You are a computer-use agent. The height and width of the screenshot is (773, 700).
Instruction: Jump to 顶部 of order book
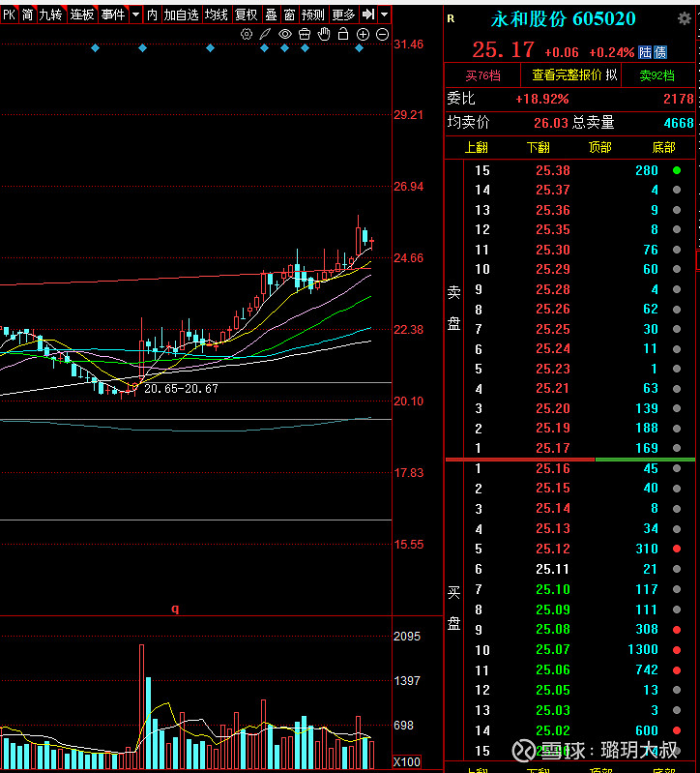[x=600, y=147]
